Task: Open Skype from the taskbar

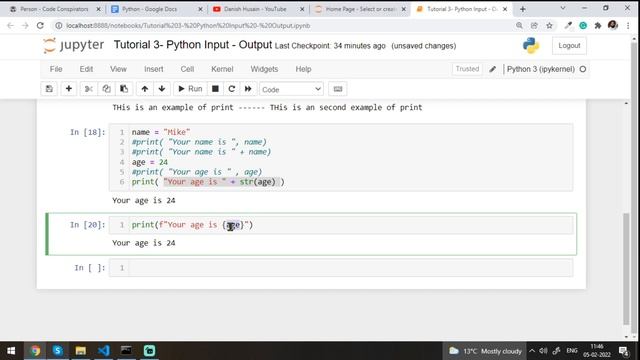Action: [x=58, y=351]
